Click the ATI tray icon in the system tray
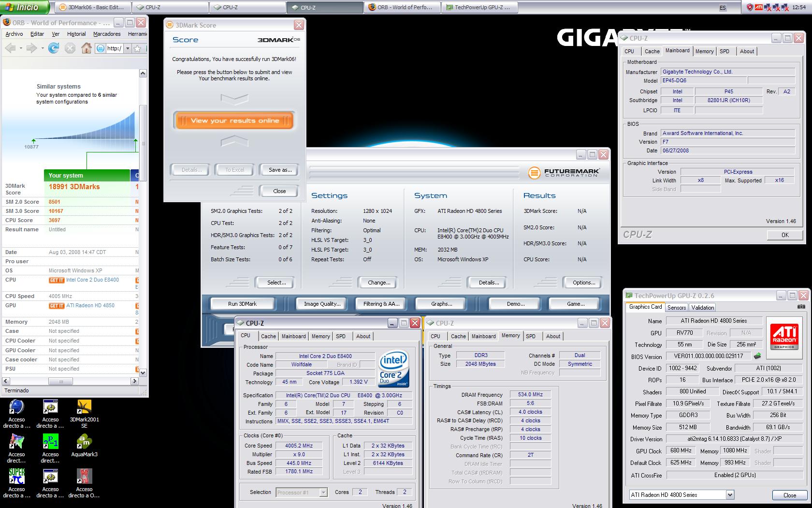This screenshot has height=508, width=812. click(759, 7)
